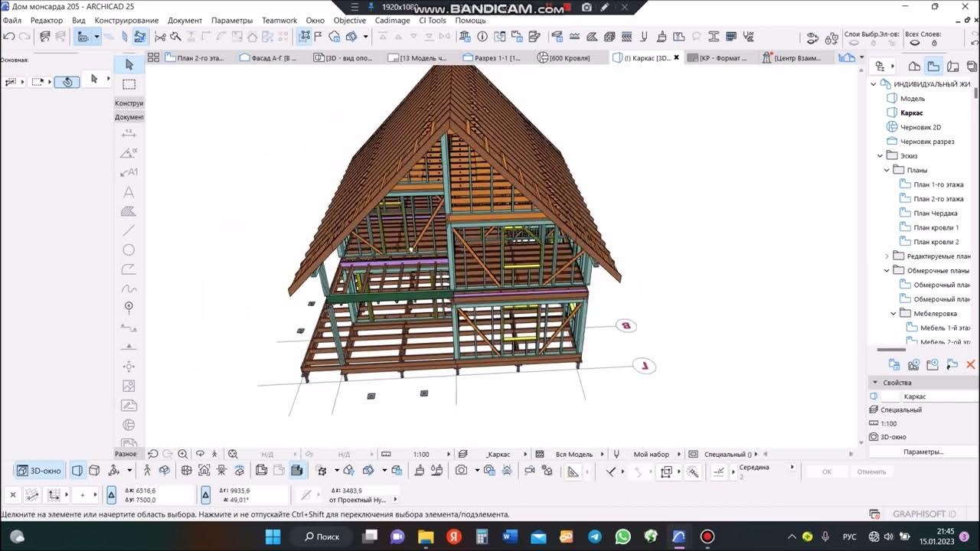
Task: Pick the Dimension tool in the toolbox
Action: pyautogui.click(x=129, y=132)
